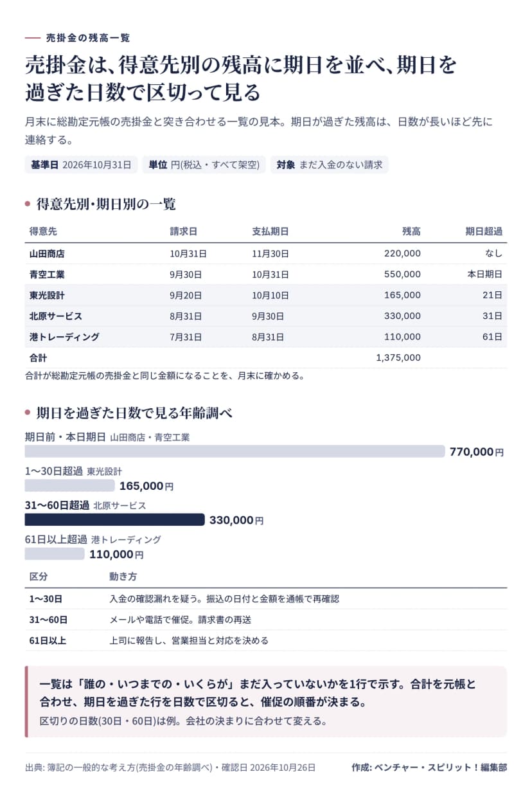Click the 本日期日 status cell
This screenshot has height=792, width=532.
tap(484, 274)
